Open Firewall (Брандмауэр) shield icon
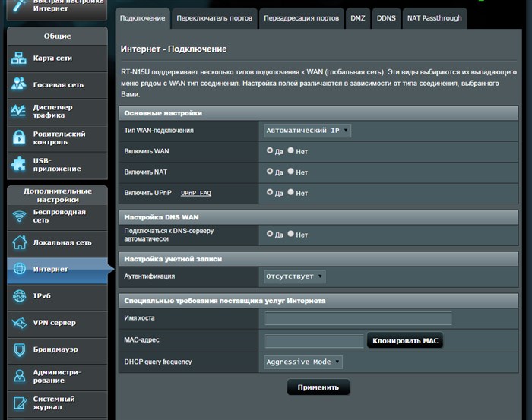532x420 pixels. (20, 349)
